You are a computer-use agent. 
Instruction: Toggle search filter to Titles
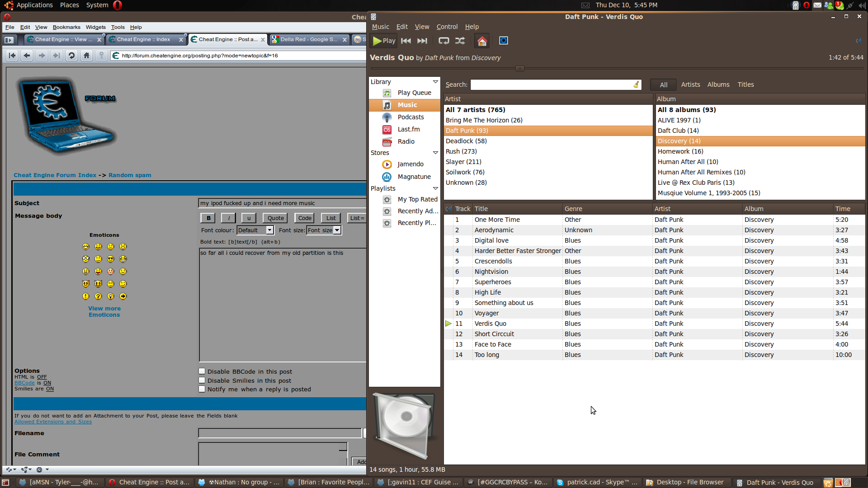click(745, 84)
